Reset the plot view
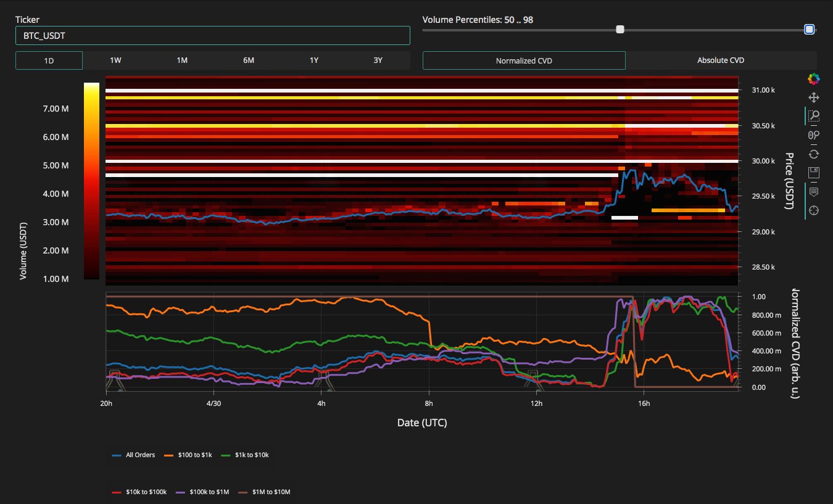833x504 pixels. [814, 154]
